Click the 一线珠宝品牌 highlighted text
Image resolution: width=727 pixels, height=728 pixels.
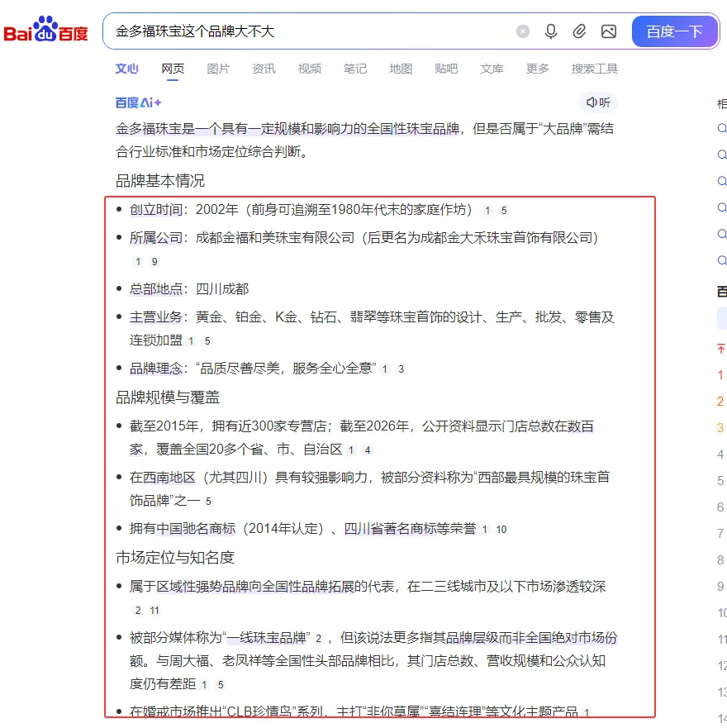[266, 637]
